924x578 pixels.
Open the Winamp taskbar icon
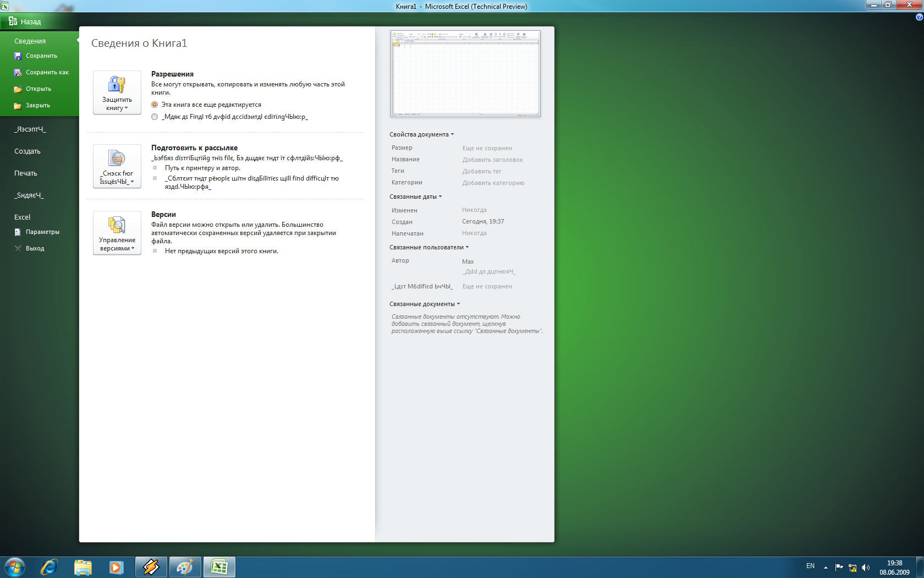coord(151,567)
